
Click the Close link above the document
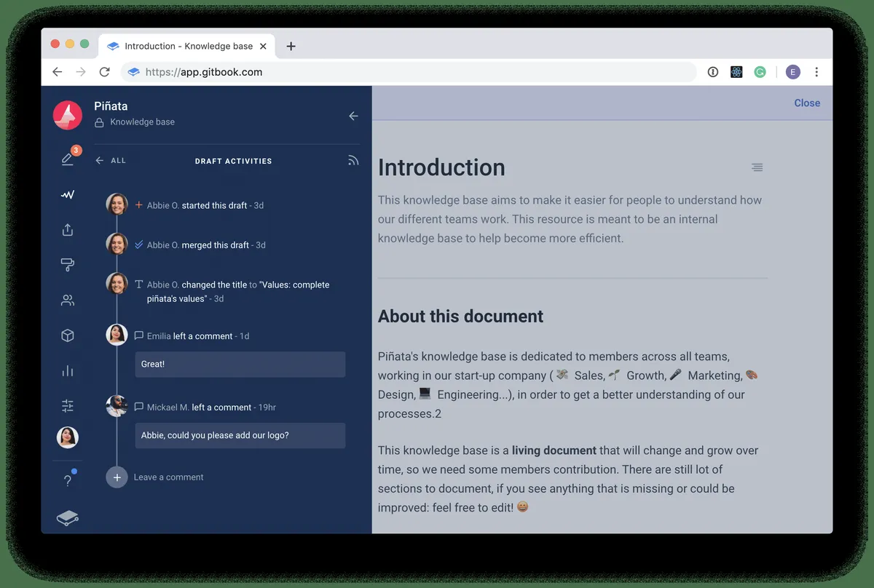(x=807, y=103)
